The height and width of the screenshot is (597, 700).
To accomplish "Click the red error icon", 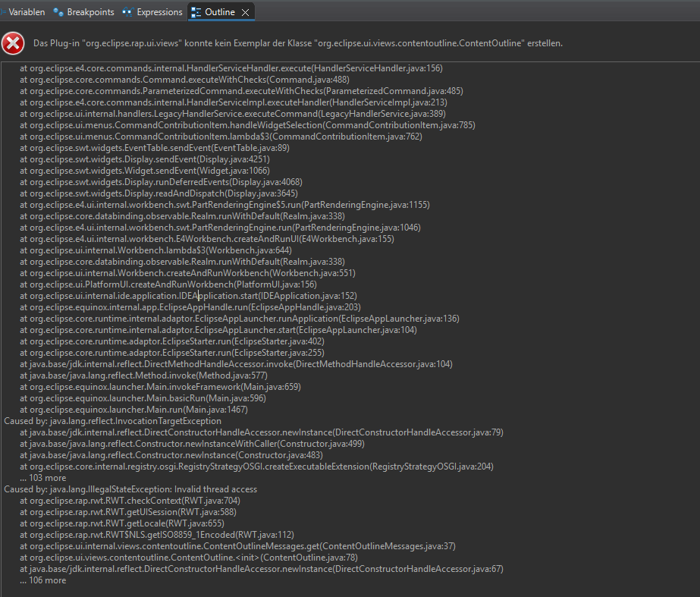I will (x=13, y=43).
